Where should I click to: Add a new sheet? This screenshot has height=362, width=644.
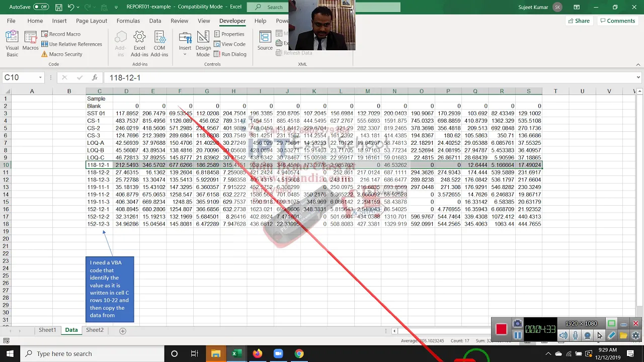[x=122, y=330]
